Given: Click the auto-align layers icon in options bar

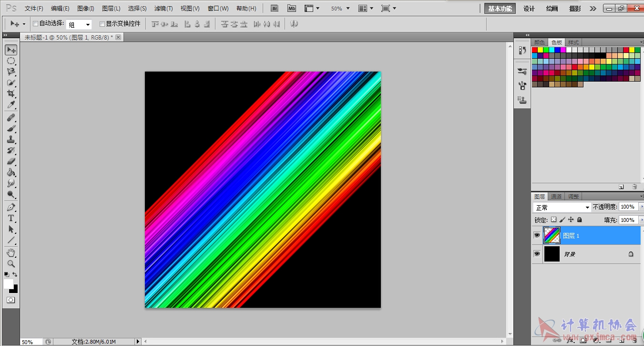Looking at the screenshot, I should [x=294, y=24].
